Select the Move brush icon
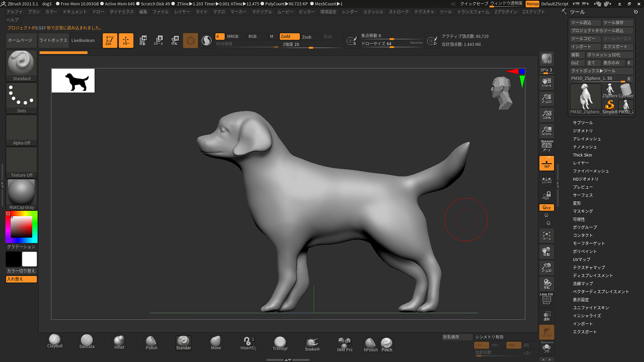Screen dimensions: 644x362 [216, 342]
